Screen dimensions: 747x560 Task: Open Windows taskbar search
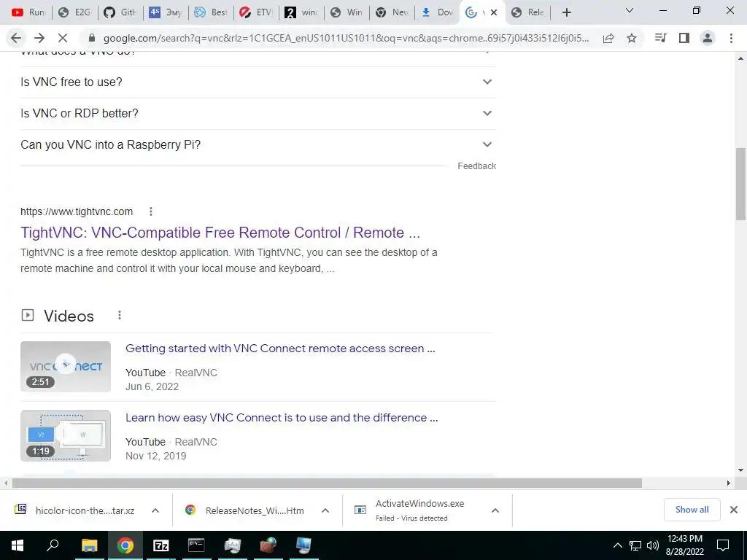53,545
